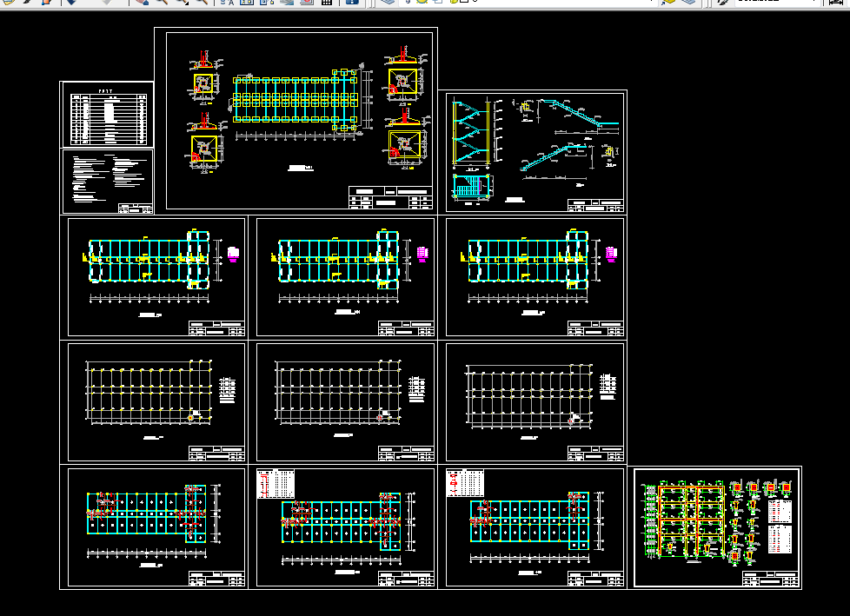Click white schedule table on right slab sheet
The height and width of the screenshot is (616, 850).
[465, 483]
